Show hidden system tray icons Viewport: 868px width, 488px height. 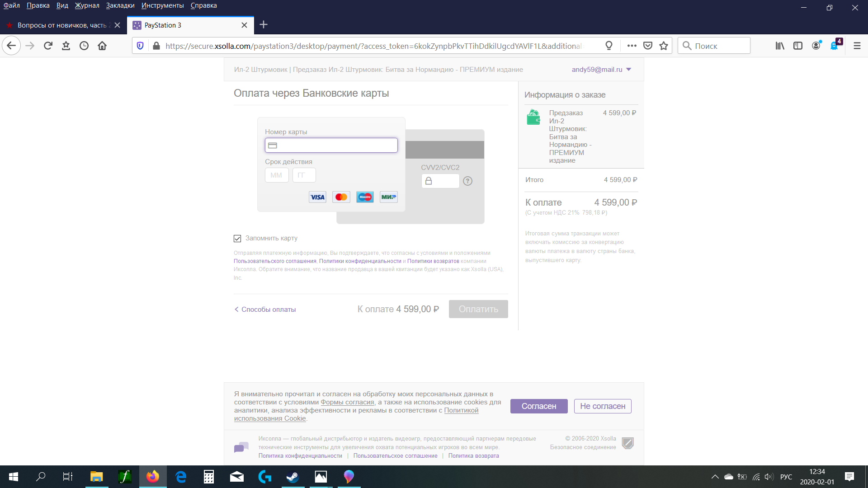pos(715,477)
